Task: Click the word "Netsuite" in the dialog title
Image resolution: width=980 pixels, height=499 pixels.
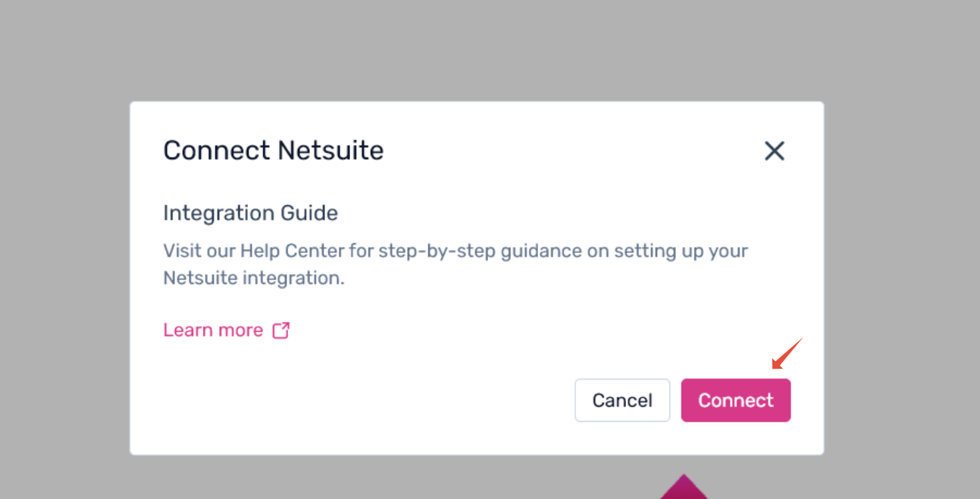Action: (330, 150)
